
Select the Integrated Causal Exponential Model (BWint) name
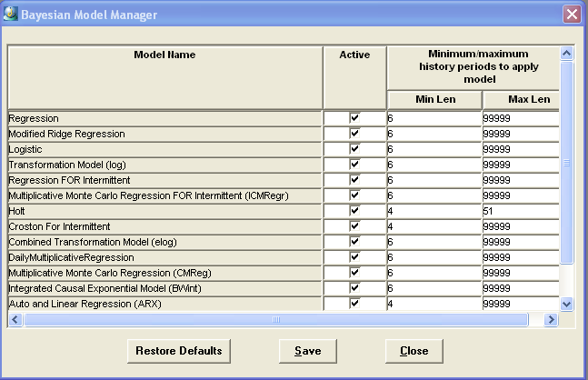coord(165,288)
